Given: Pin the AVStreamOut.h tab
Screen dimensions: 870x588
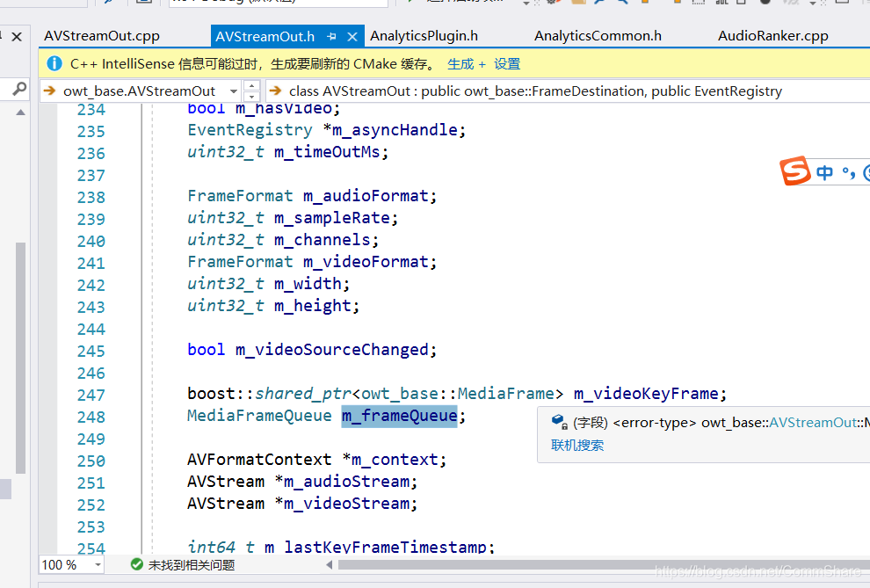Looking at the screenshot, I should coord(332,37).
